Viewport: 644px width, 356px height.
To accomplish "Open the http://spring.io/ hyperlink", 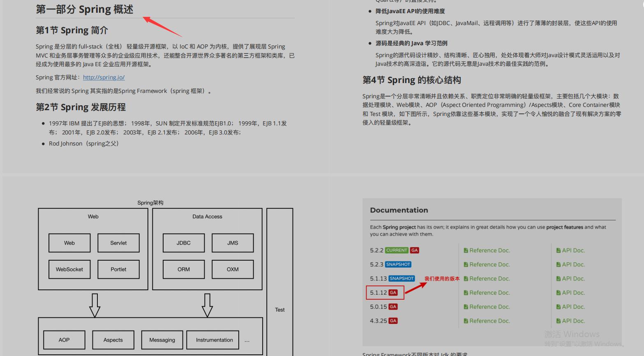I will click(104, 77).
